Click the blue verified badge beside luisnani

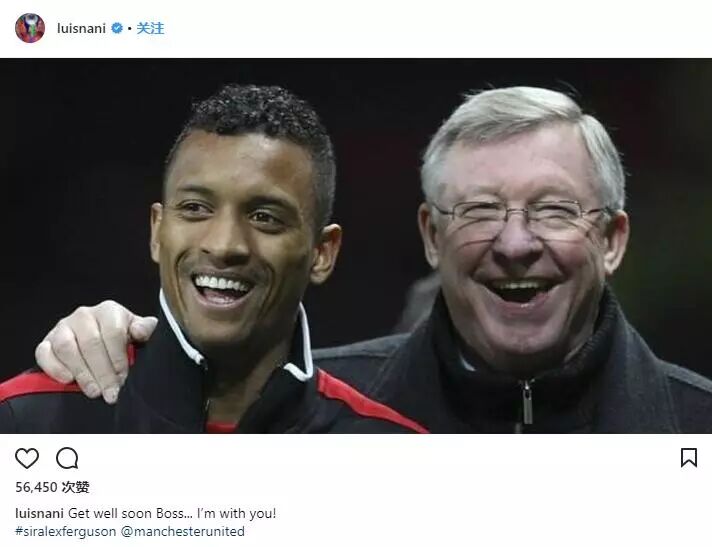coord(117,28)
